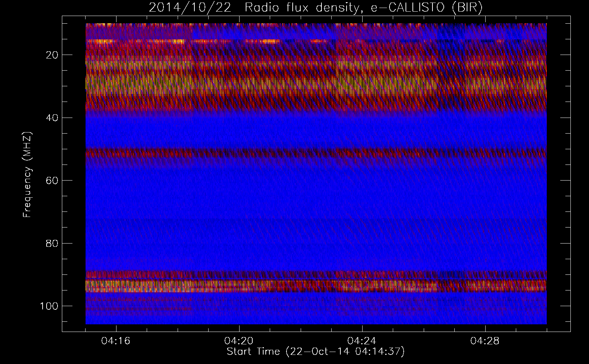Click the plot title mentioning e-CALLISTO (BIR)

316,7
